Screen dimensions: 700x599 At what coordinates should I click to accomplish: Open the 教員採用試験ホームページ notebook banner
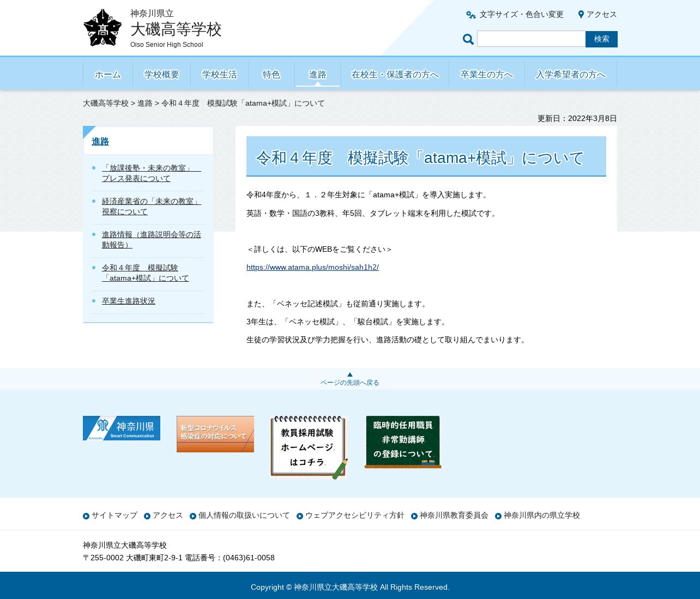[309, 447]
